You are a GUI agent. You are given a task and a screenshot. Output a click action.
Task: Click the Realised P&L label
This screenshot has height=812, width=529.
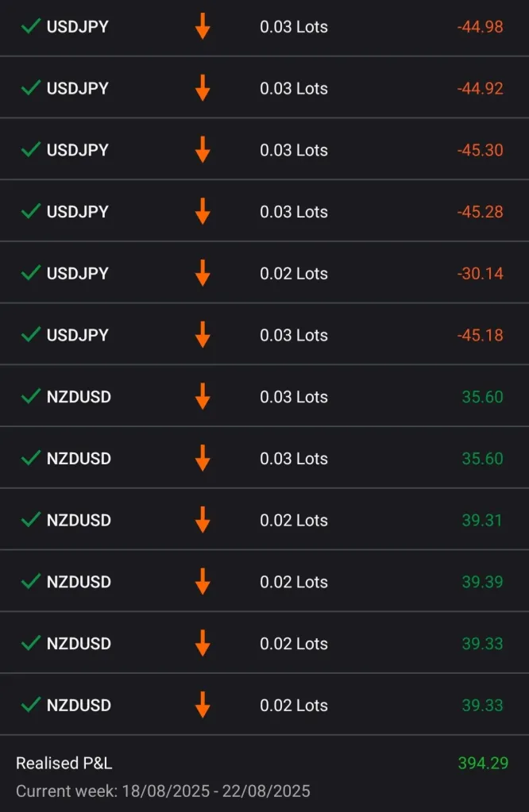pos(64,764)
